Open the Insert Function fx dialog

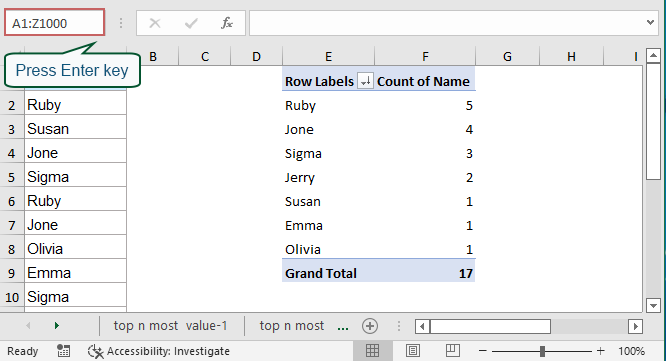[x=227, y=23]
